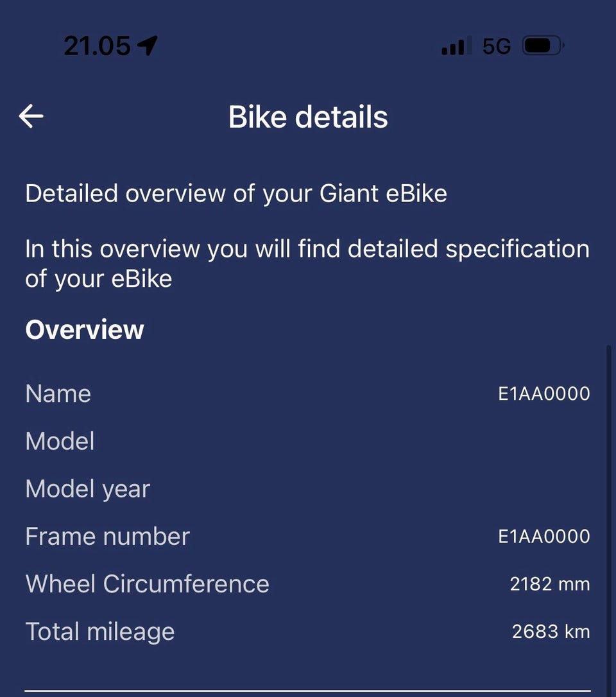Click the vertical scrollbar on the right edge
Image resolution: width=616 pixels, height=697 pixels.
tap(609, 513)
